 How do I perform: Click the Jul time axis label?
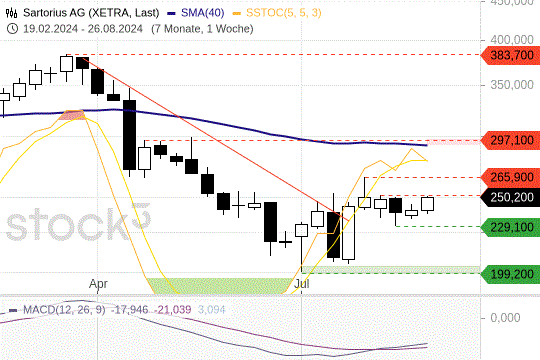(x=302, y=284)
